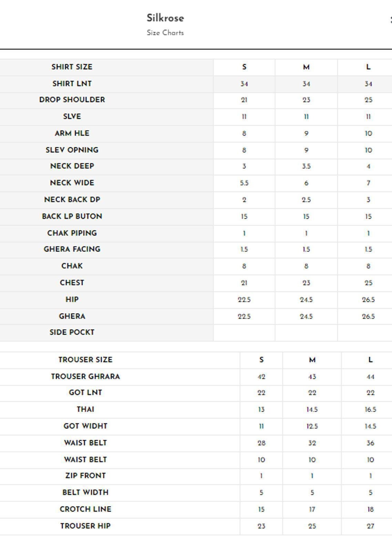Screen dimensions: 392x546
Task: Click the CROTCH LINE row label
Action: click(x=85, y=509)
